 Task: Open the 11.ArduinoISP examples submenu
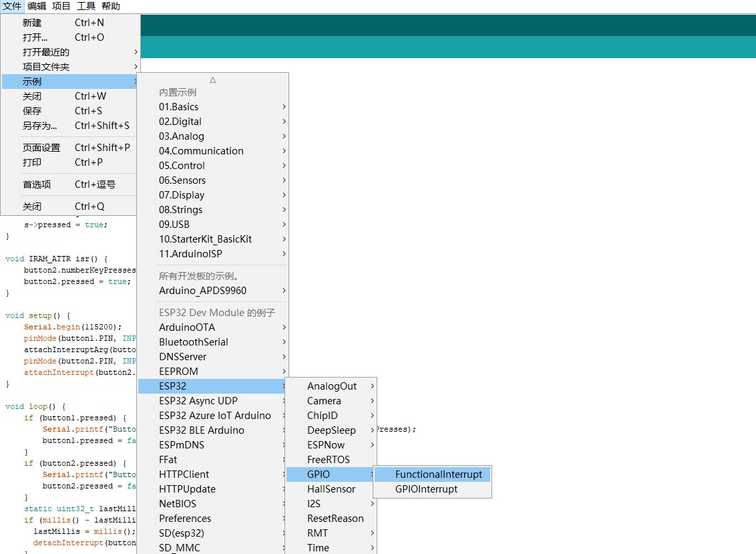[212, 254]
